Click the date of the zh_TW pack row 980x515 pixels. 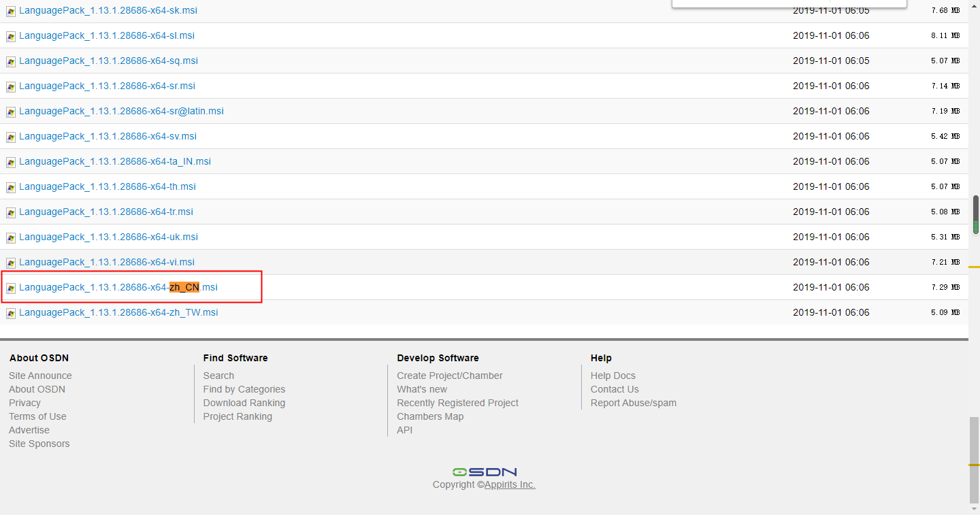point(831,312)
